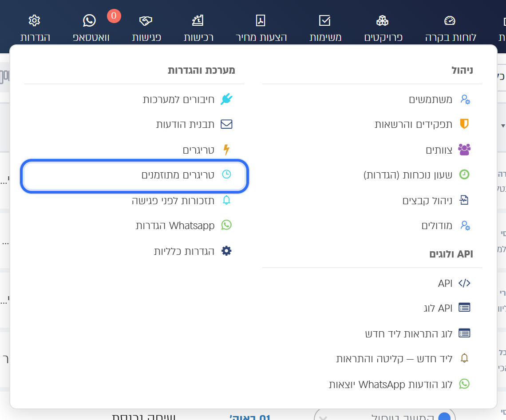Click the gear icon beside הגדרות כלליות
The width and height of the screenshot is (506, 420).
click(226, 251)
